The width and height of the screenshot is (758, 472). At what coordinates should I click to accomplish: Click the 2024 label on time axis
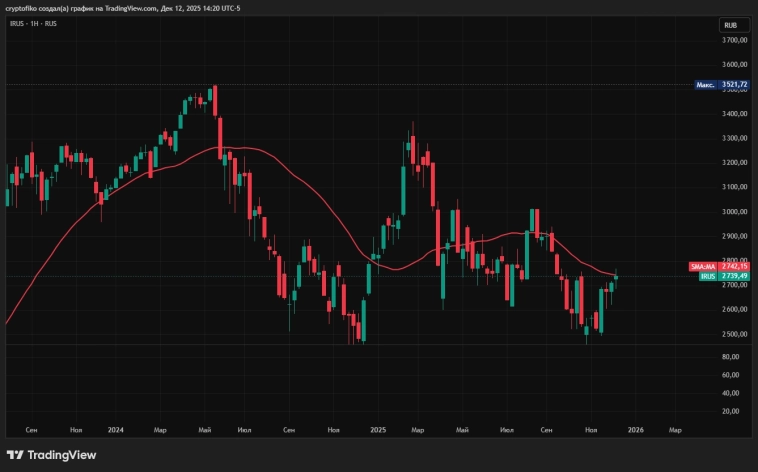point(116,430)
